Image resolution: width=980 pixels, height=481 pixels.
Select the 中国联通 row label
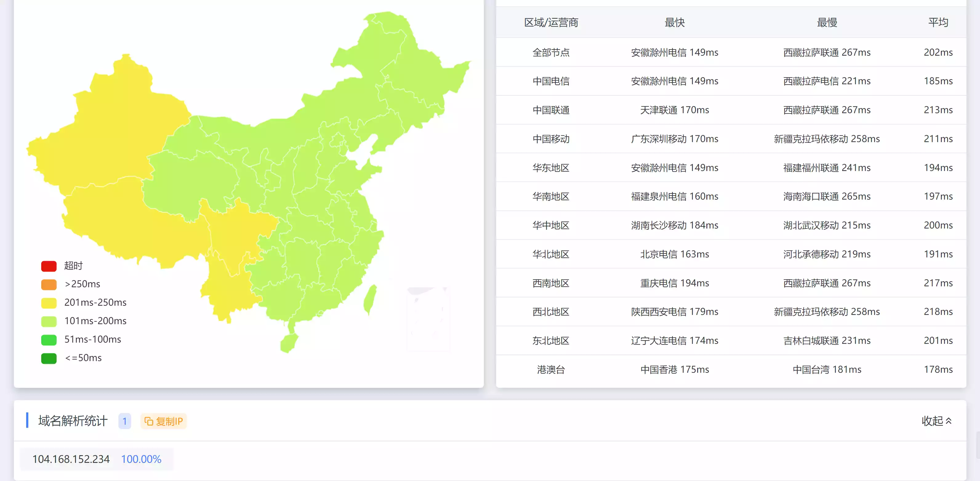tap(551, 110)
